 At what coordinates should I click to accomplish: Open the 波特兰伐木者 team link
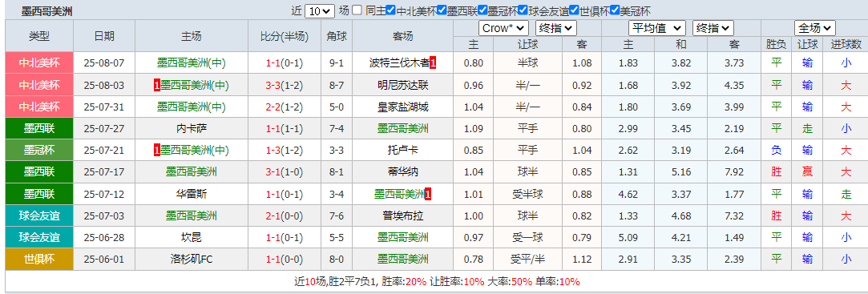click(x=399, y=63)
